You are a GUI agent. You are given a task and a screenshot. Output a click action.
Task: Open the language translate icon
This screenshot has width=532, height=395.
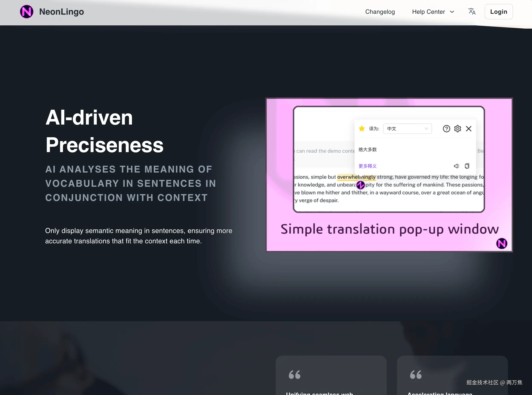(x=472, y=11)
